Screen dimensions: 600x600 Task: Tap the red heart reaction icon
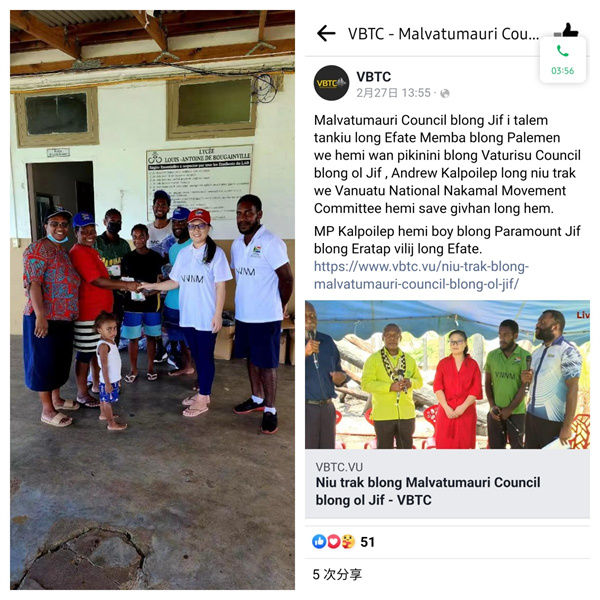click(x=333, y=541)
